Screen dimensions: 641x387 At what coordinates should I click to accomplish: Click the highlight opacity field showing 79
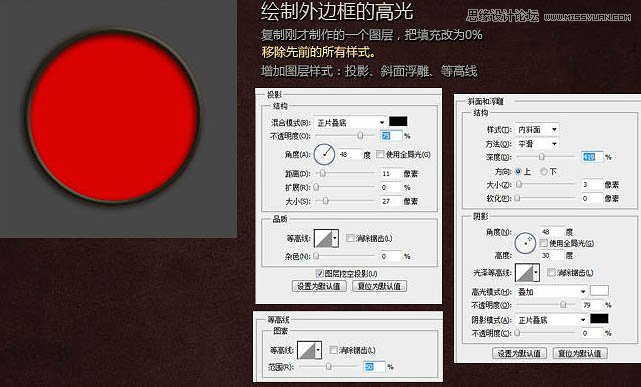click(x=592, y=305)
